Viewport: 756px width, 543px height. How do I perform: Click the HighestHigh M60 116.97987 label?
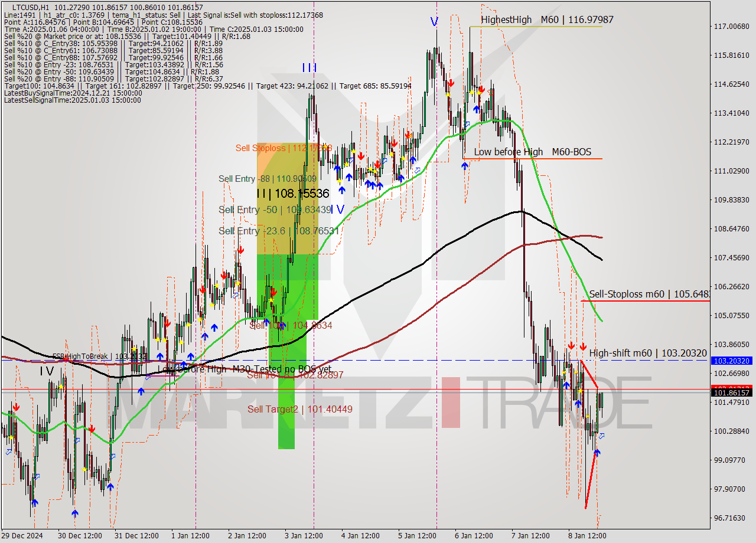(547, 19)
